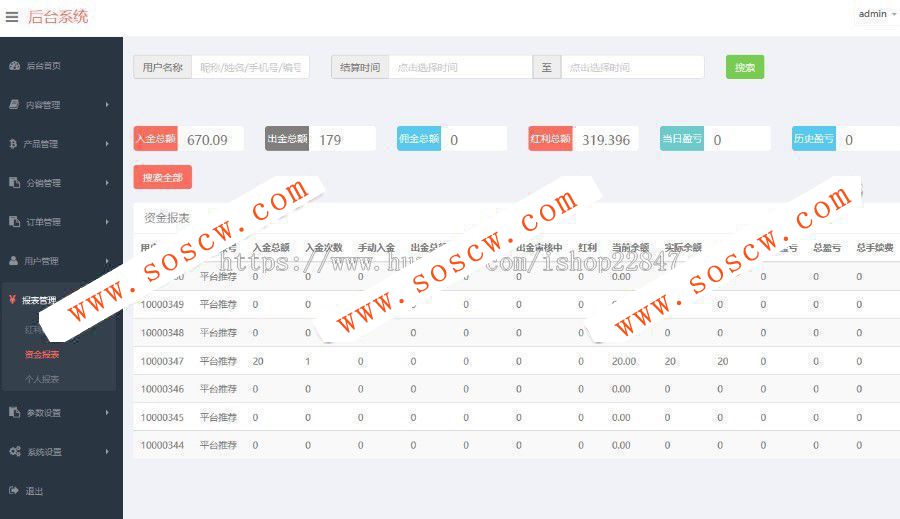This screenshot has width=900, height=519.
Task: Click the green 搜索 button
Action: (744, 67)
